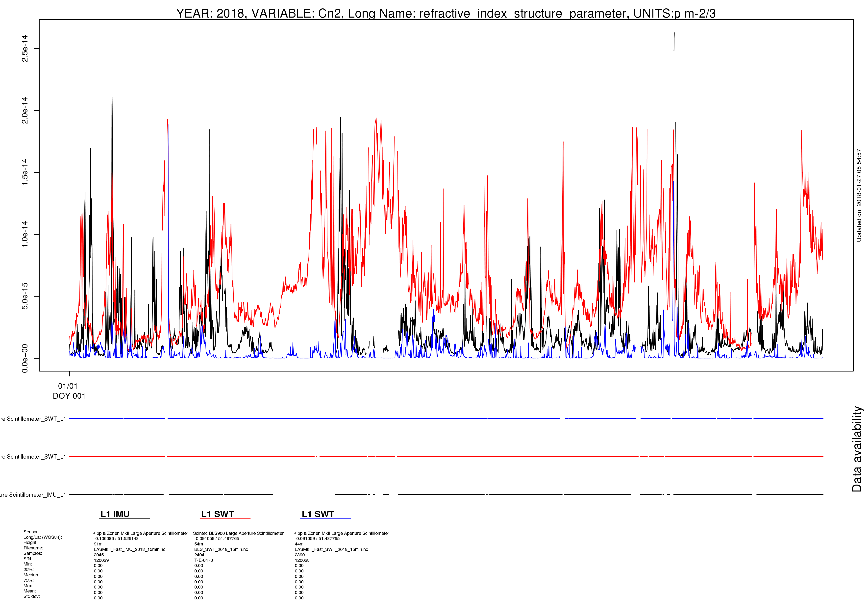Click the height value 44m
This screenshot has height=614, width=868.
pyautogui.click(x=299, y=544)
